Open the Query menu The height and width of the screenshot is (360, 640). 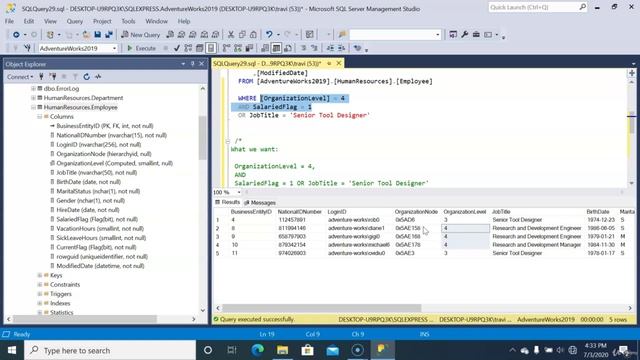click(x=75, y=21)
